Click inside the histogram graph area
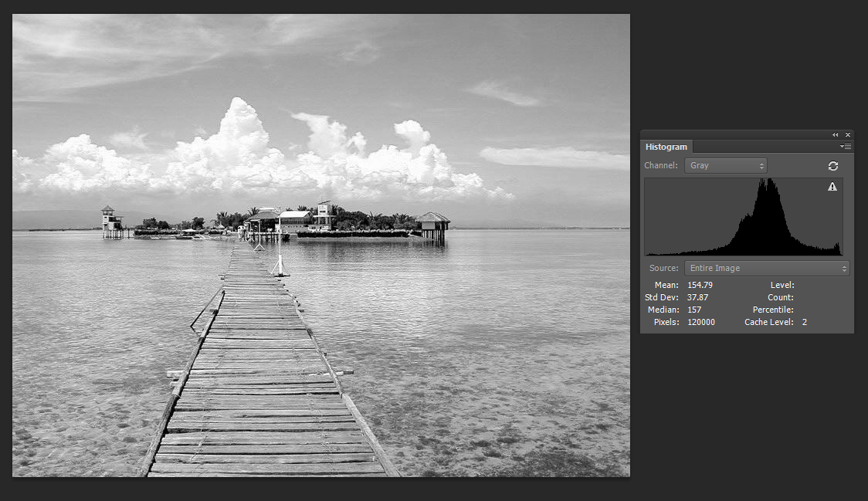 click(x=744, y=216)
